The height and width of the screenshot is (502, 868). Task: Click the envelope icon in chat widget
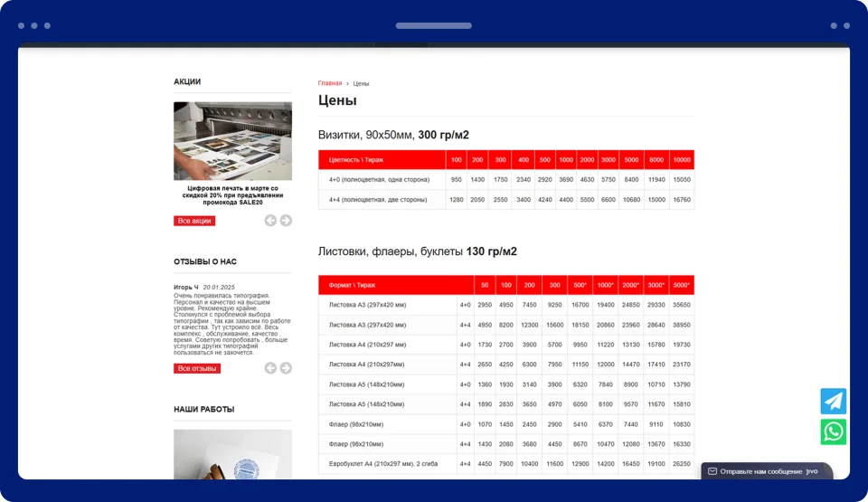[712, 471]
